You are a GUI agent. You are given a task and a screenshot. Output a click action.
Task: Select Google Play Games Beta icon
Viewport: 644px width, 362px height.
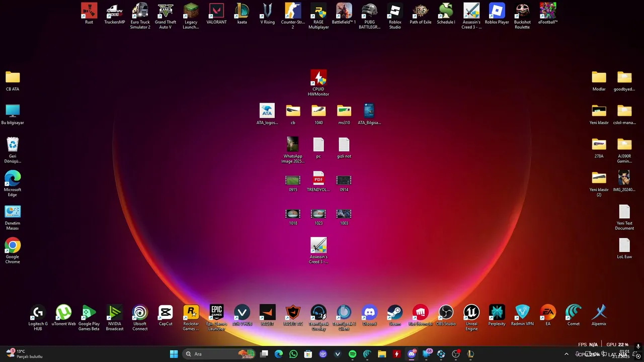[89, 318]
